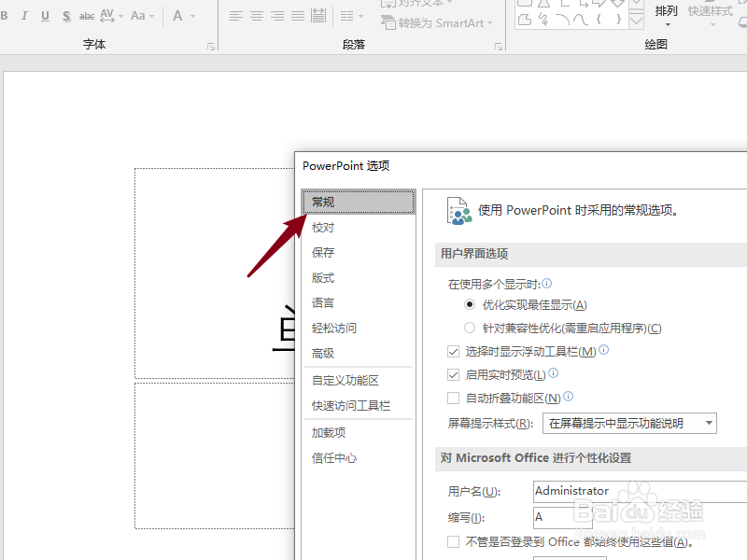Screen dimensions: 747x560
Task: Open the font color dropdown arrow
Action: click(x=193, y=16)
